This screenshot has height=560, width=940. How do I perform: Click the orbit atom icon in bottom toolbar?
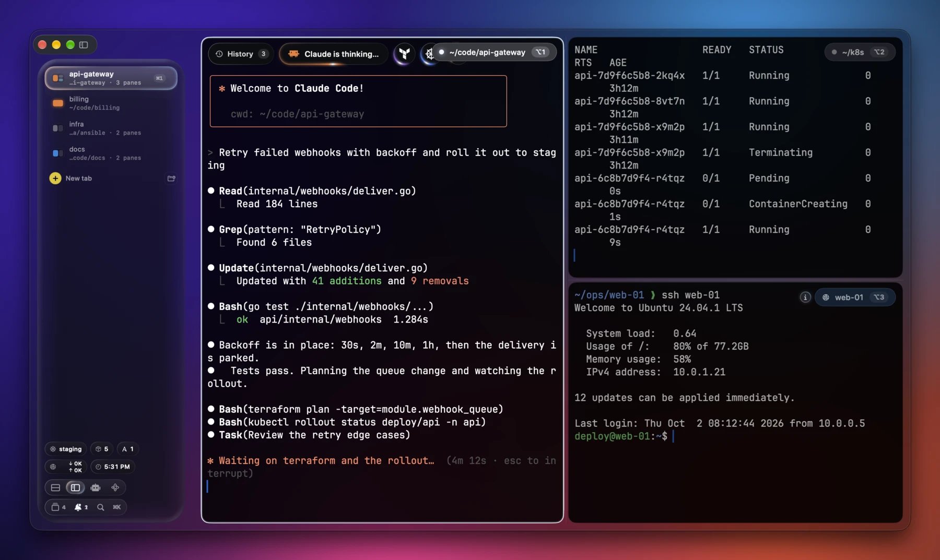[x=115, y=487]
